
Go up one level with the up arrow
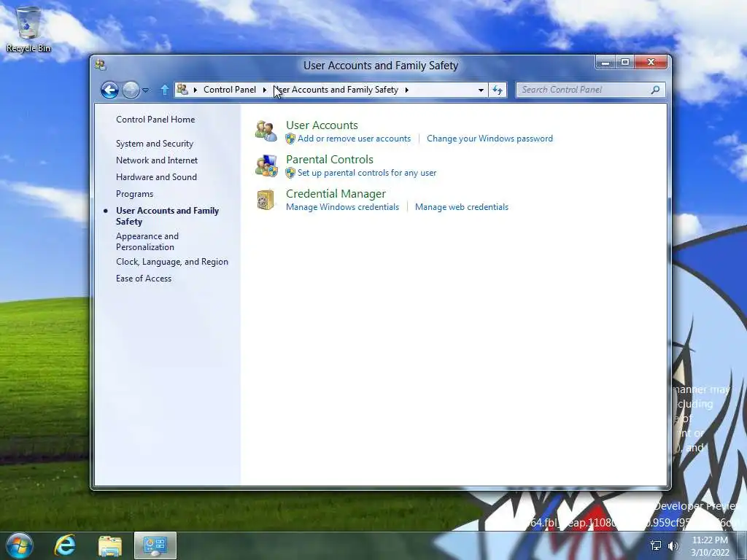point(165,90)
